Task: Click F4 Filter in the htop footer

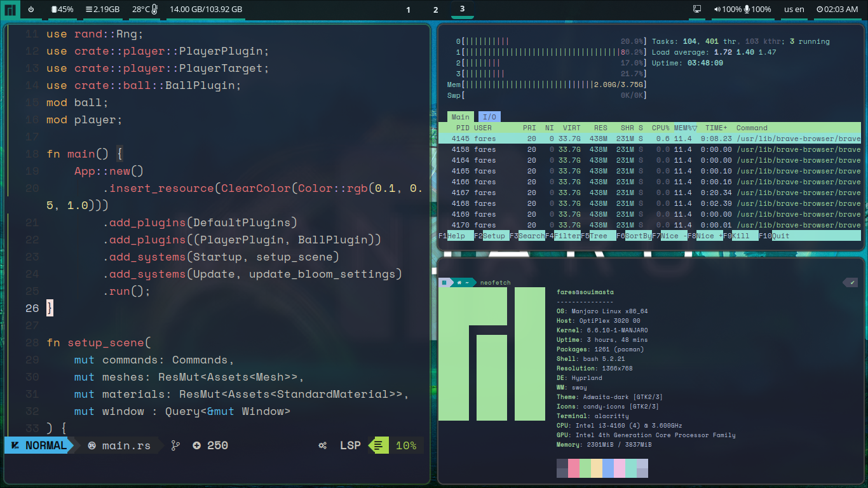Action: coord(562,236)
